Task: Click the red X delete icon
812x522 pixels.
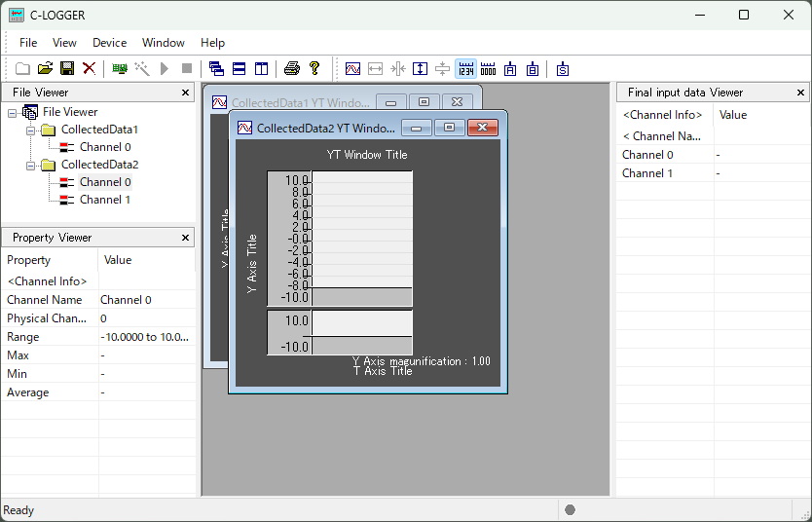Action: (x=89, y=68)
